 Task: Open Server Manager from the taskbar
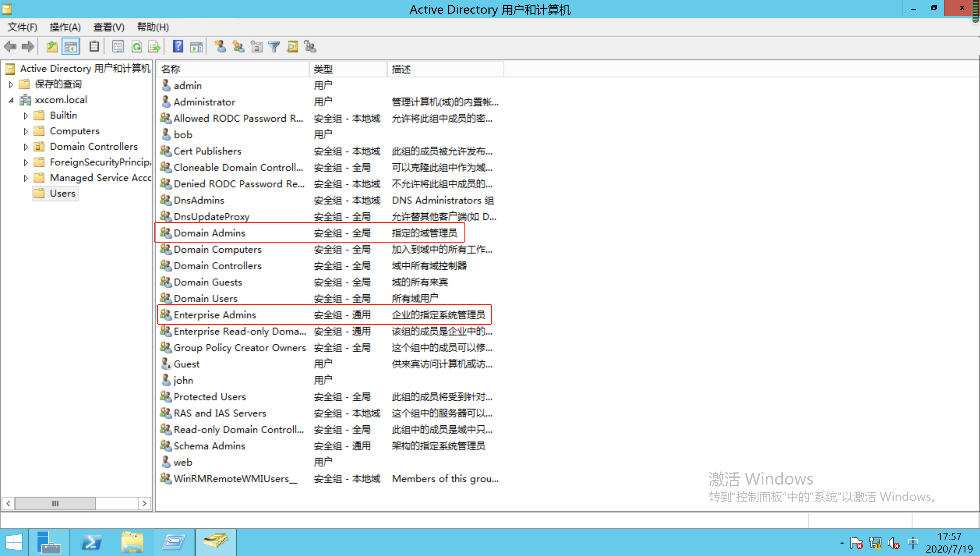tap(48, 542)
